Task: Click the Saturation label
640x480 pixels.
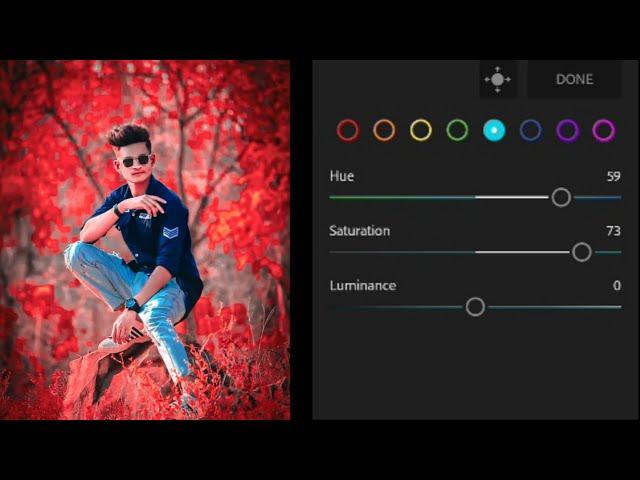Action: 360,231
